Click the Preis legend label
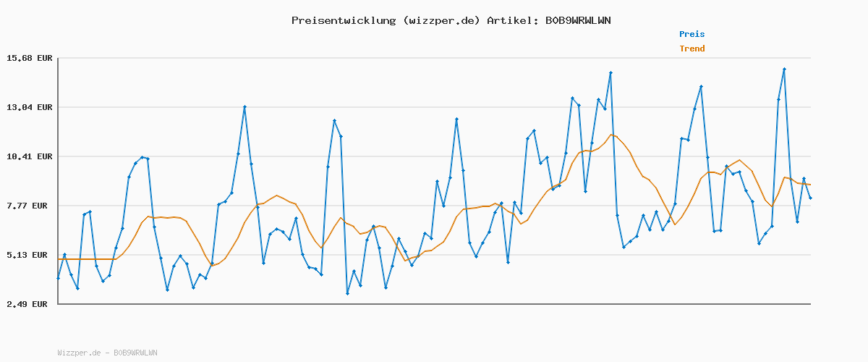The width and height of the screenshot is (868, 362). (692, 34)
